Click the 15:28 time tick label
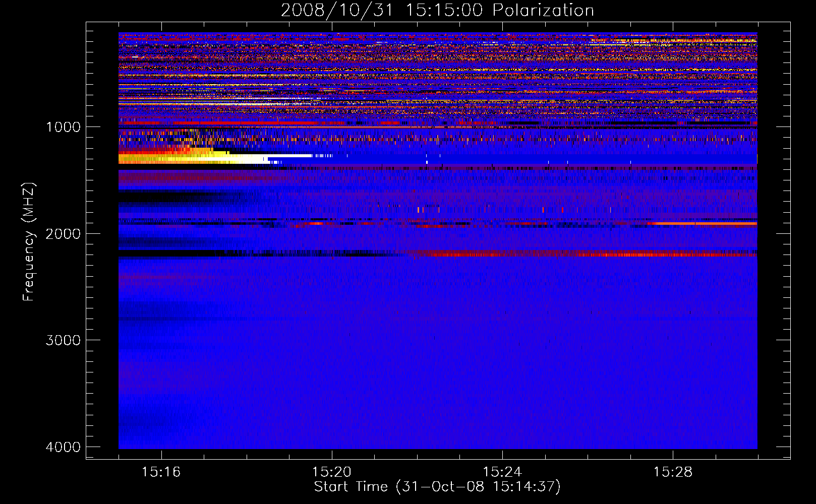The width and height of the screenshot is (816, 504). click(673, 472)
